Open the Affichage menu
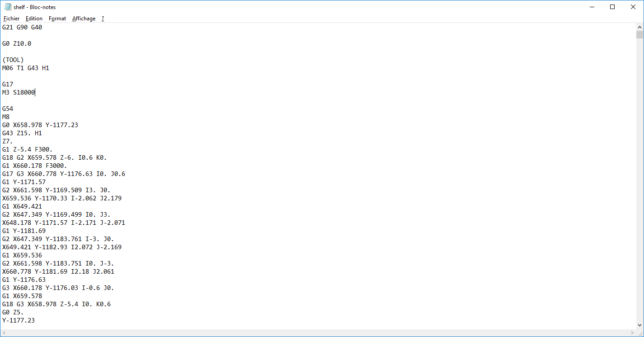Viewport: 644px width, 337px height. click(84, 19)
